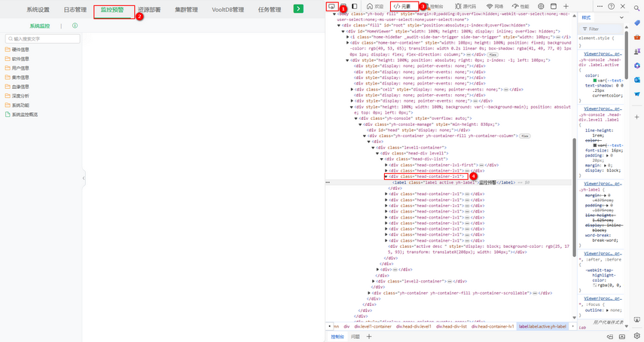The image size is (644, 342).
Task: Expand the 硬件信息 folder
Action: 17,49
